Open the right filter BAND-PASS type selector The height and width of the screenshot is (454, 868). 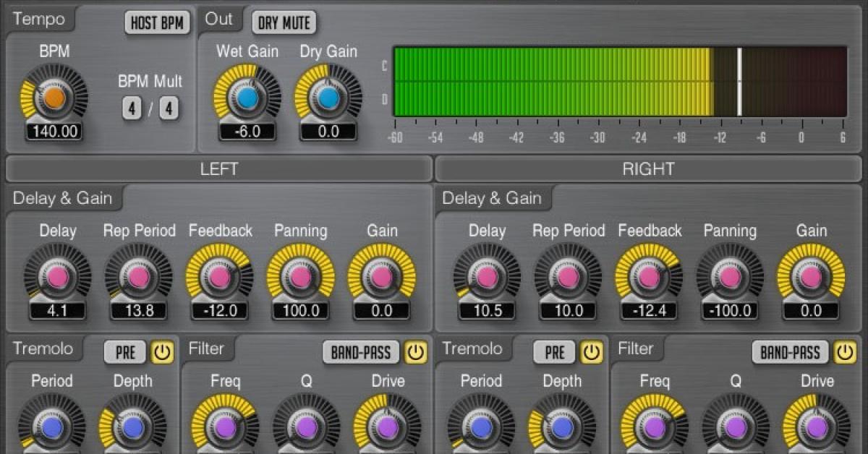click(791, 353)
